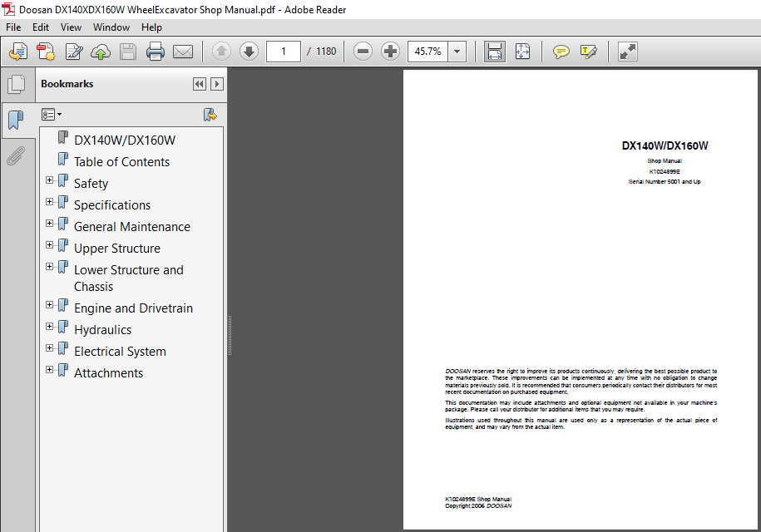The width and height of the screenshot is (761, 532).
Task: Select the Electrical System bookmark
Action: 120,351
